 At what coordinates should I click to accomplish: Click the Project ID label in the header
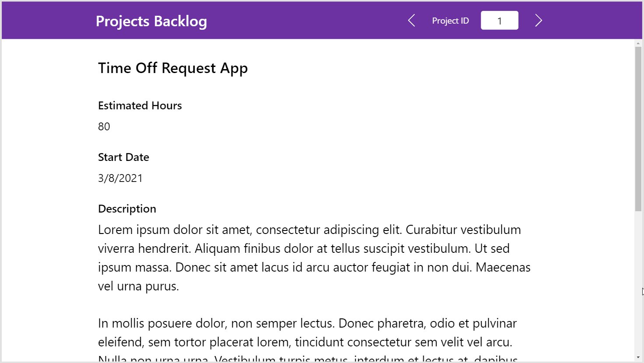click(x=450, y=20)
